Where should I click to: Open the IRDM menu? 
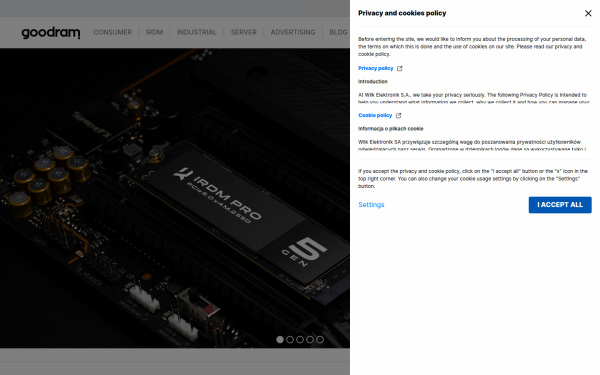point(154,32)
